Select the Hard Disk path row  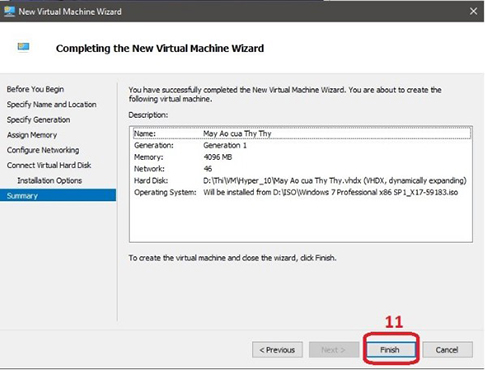[302, 181]
